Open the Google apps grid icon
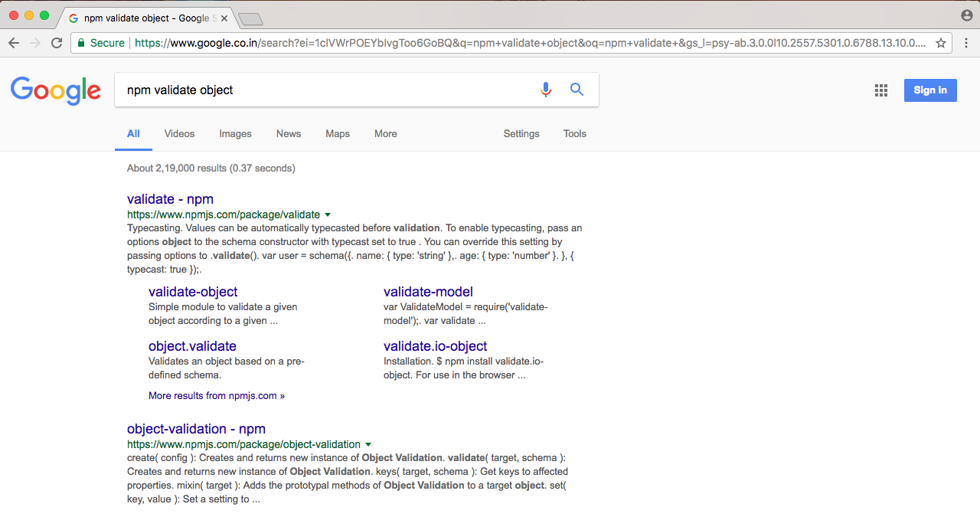Screen dimensions: 980x517 [881, 90]
